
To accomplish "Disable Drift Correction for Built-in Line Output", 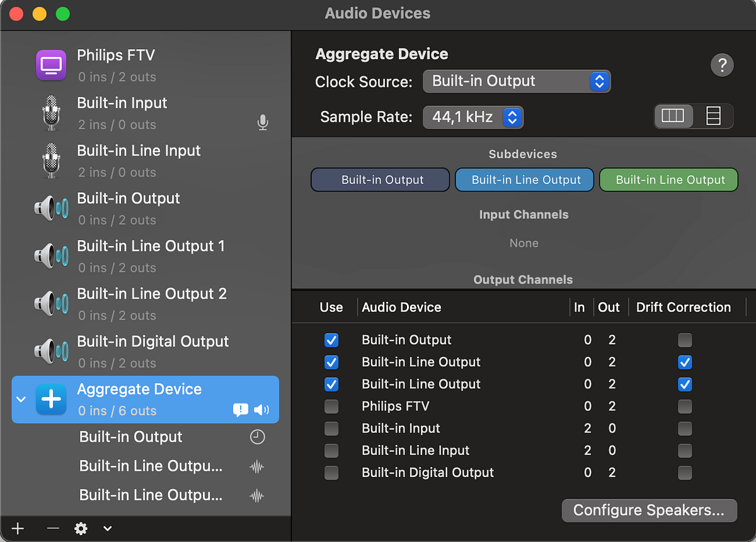I will click(685, 362).
